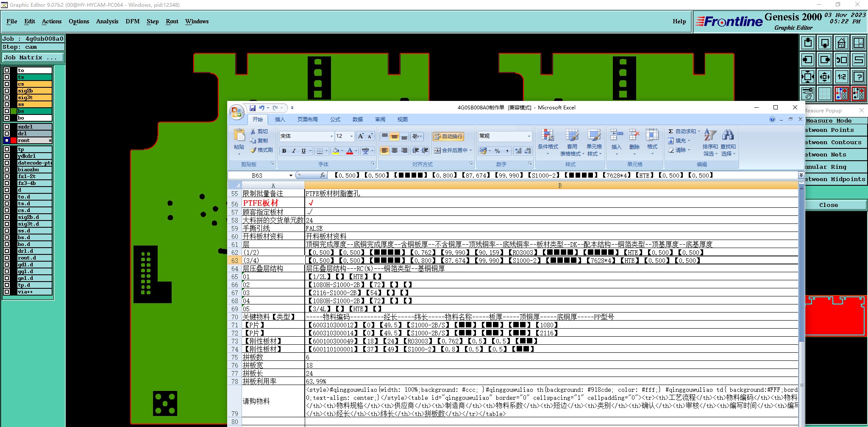Click the increase decimal icon

click(x=518, y=151)
